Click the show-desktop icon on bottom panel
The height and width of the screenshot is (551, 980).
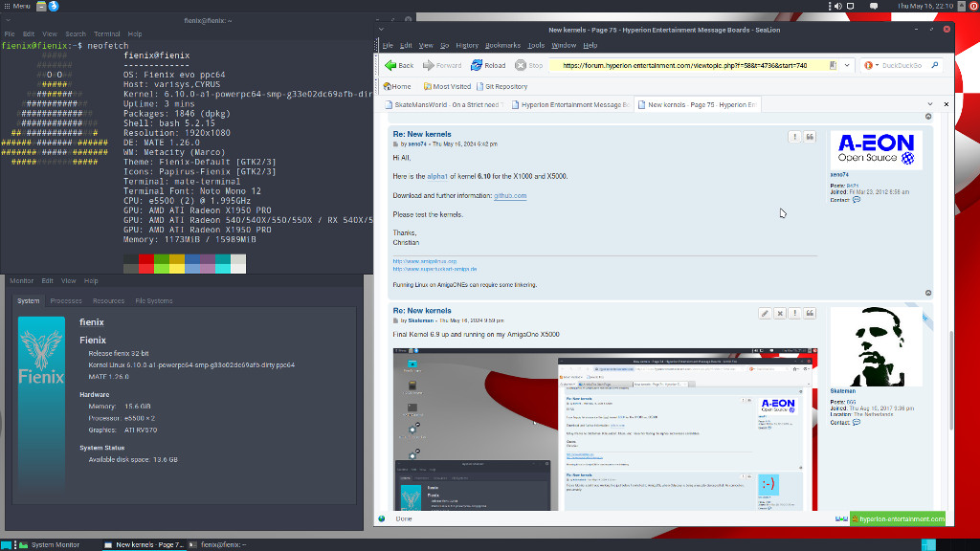tap(6, 544)
